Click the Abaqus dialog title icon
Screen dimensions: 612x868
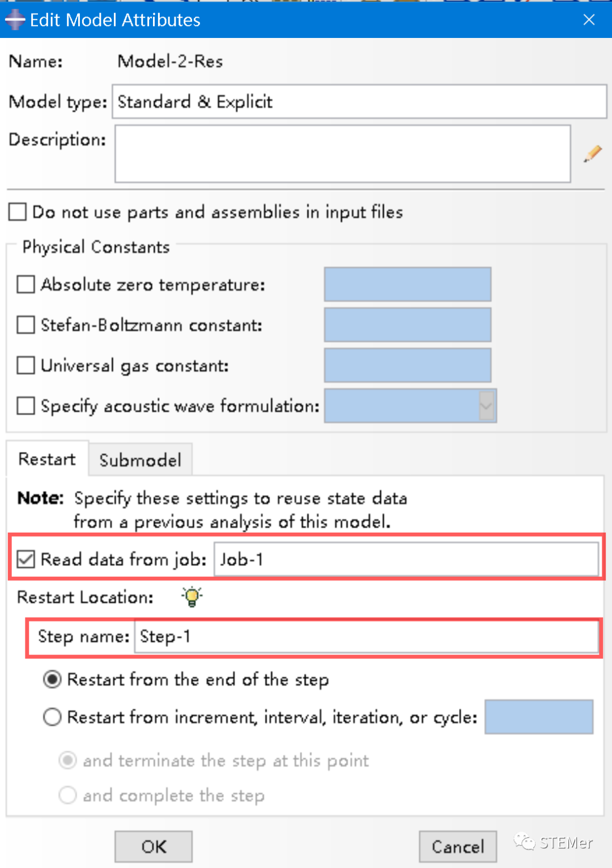coord(15,20)
